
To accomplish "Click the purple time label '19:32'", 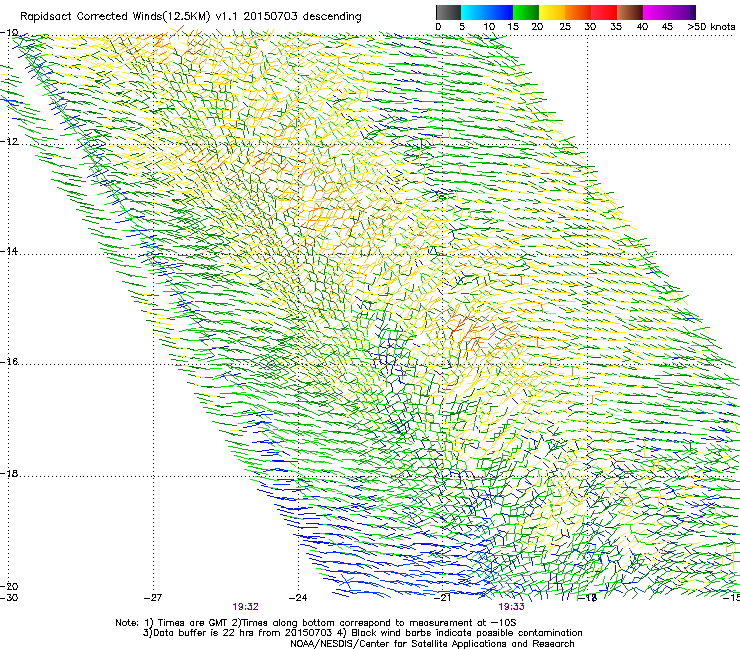I will 245,607.
